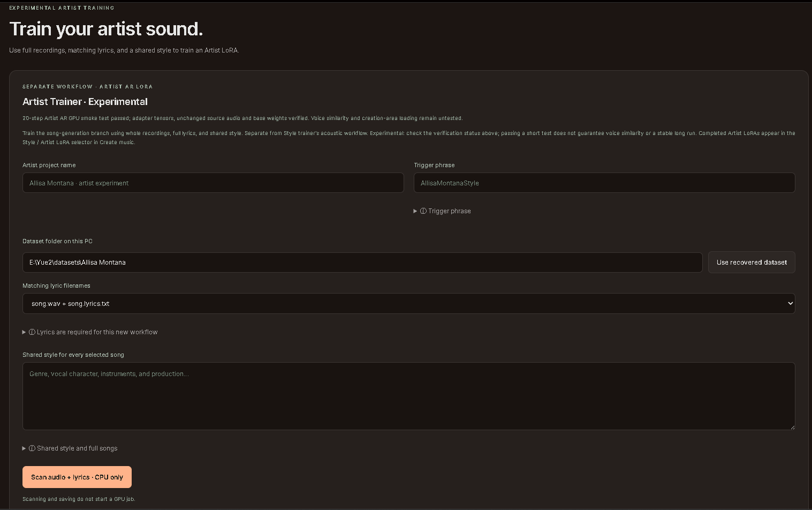The image size is (812, 510).
Task: Click 'Matching lyric filenames' label
Action: pyautogui.click(x=56, y=286)
